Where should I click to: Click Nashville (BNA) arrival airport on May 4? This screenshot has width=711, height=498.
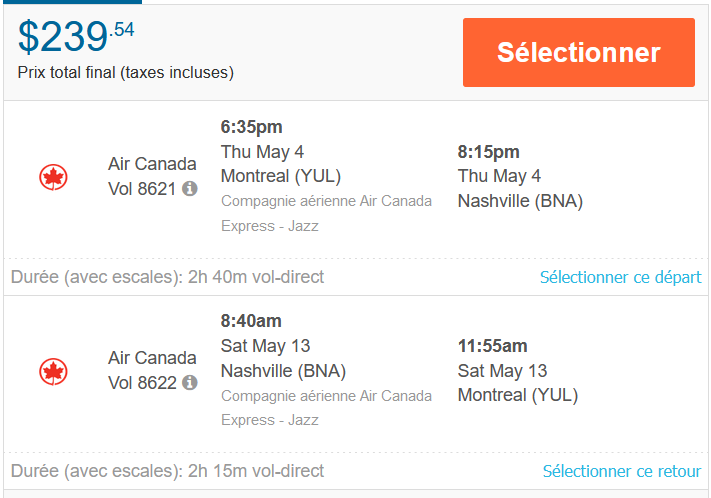tap(520, 201)
